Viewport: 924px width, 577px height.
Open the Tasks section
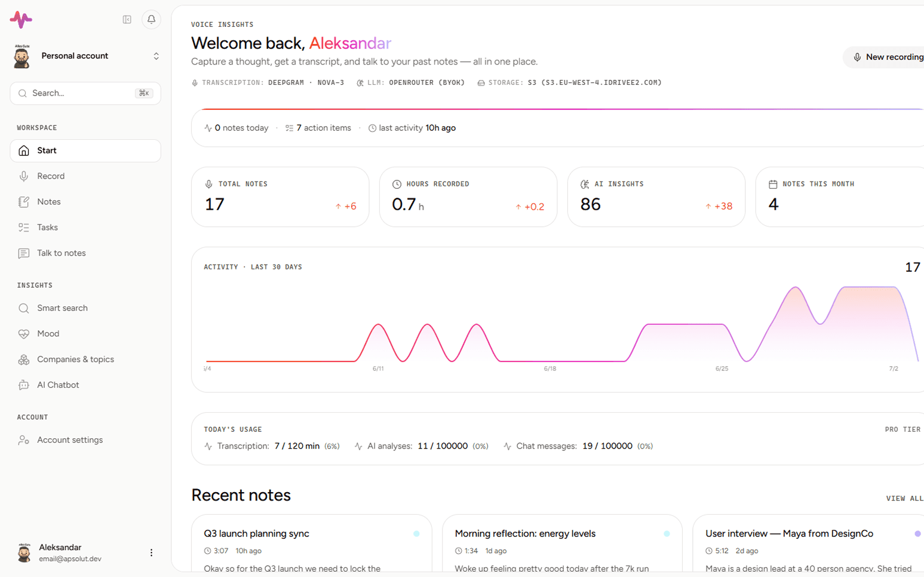coord(85,228)
